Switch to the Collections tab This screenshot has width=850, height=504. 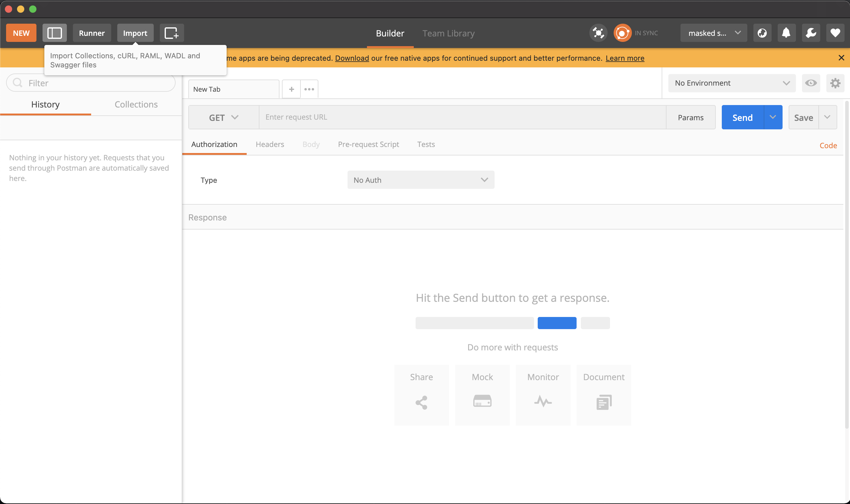tap(136, 105)
